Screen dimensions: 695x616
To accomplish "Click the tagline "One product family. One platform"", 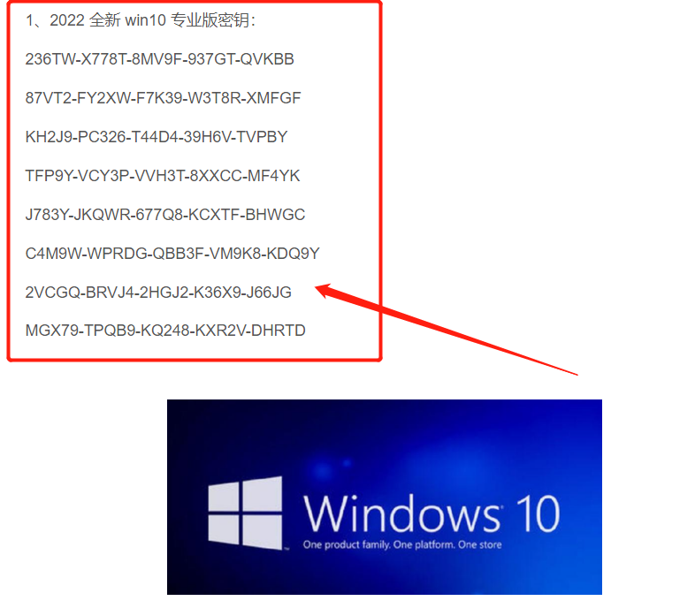I will [379, 544].
